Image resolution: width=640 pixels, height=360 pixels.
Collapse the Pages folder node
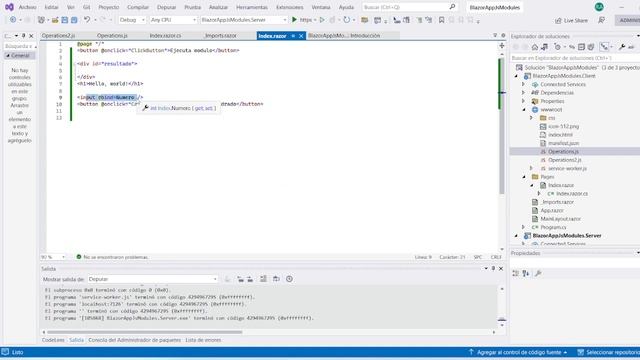click(x=524, y=177)
